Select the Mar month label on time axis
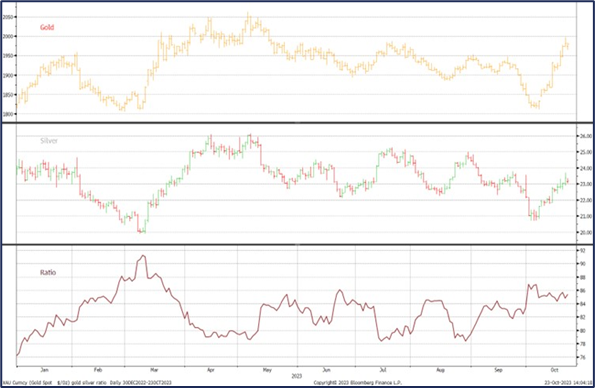 point(154,370)
